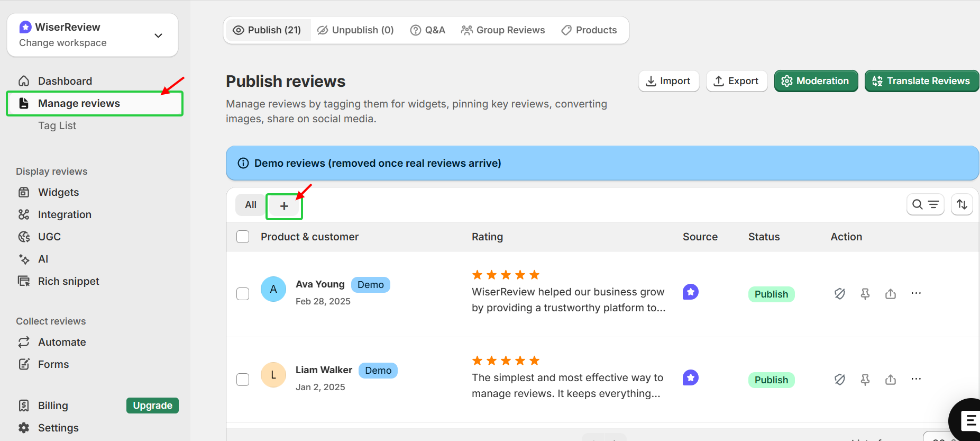Open Automate label
The height and width of the screenshot is (441, 980).
(x=62, y=342)
